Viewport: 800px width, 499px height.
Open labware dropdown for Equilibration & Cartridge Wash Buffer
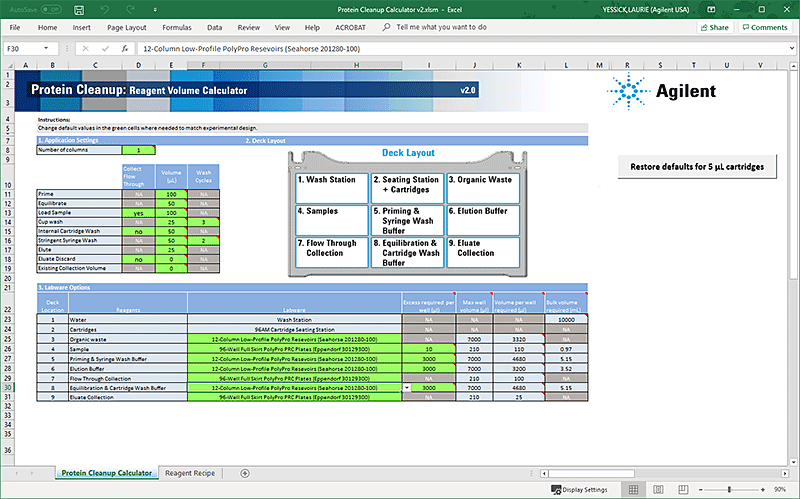[407, 387]
